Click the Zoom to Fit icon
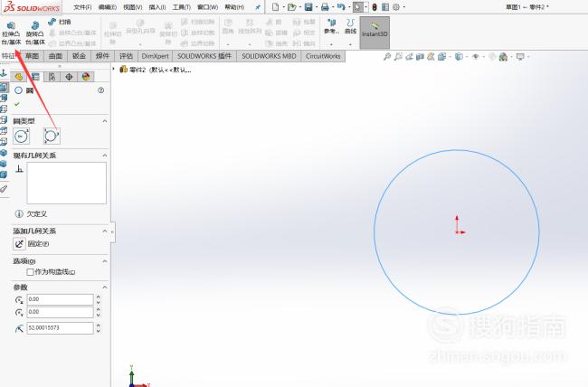 (387, 57)
